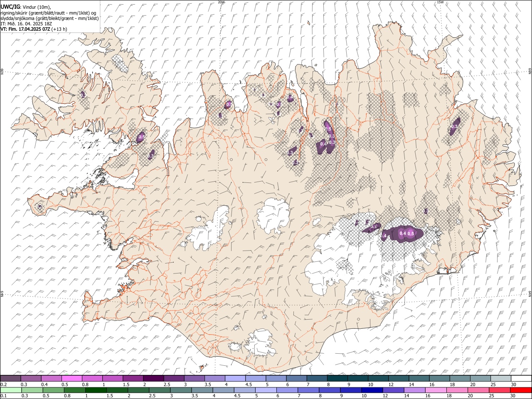Viewport: 532px width, 399px height.
Task: Pick the rain swatch between 4 and 4.5
Action: [x=223, y=390]
